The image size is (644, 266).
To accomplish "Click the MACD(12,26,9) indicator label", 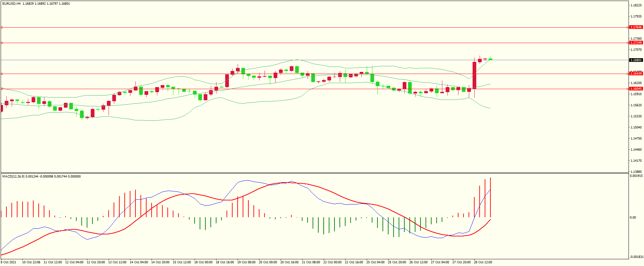I will (13, 177).
